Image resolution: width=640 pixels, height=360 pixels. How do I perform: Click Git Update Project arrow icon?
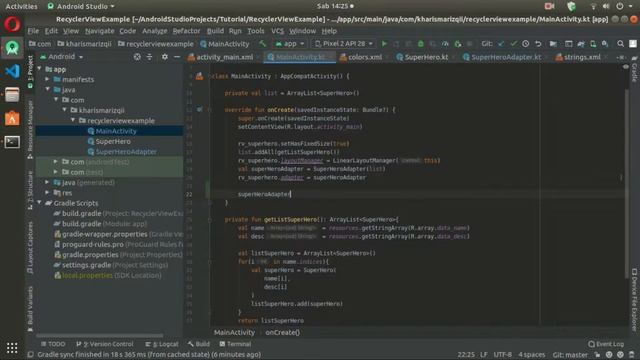click(x=501, y=44)
